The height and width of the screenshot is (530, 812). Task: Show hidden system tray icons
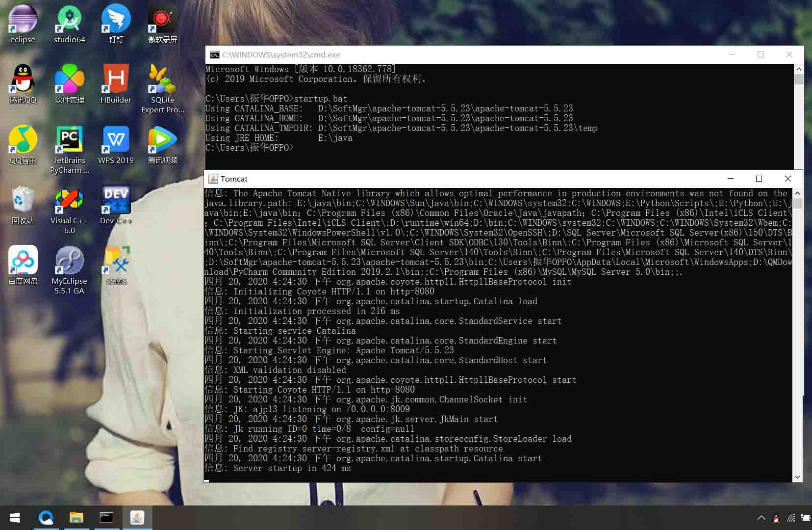click(x=761, y=518)
